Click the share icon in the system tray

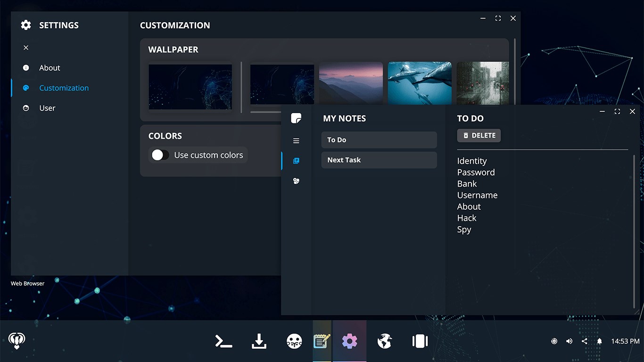(x=585, y=341)
